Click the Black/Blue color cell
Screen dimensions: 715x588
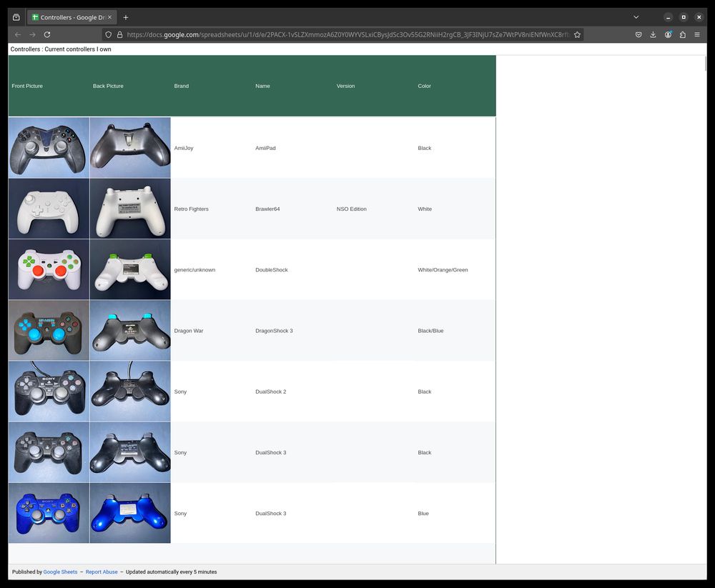pyautogui.click(x=455, y=331)
